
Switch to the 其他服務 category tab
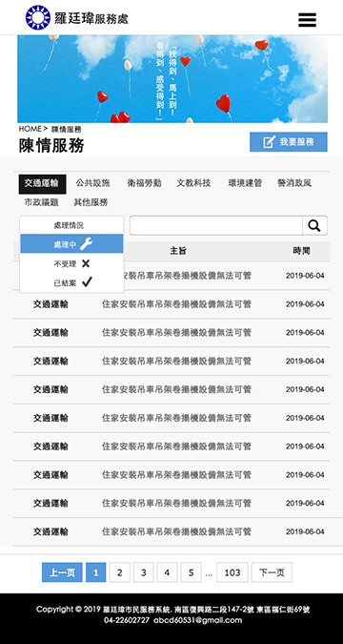coord(91,202)
